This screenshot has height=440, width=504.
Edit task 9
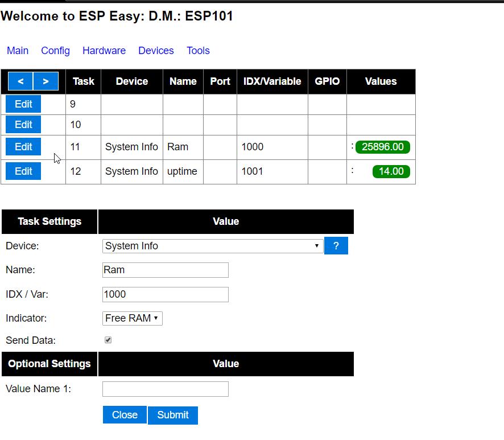pos(23,104)
